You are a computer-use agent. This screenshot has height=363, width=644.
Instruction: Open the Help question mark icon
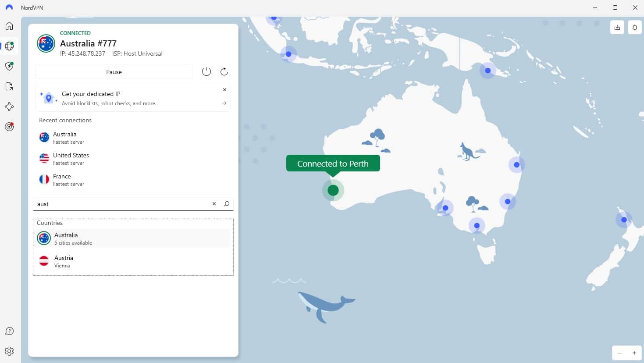click(9, 331)
